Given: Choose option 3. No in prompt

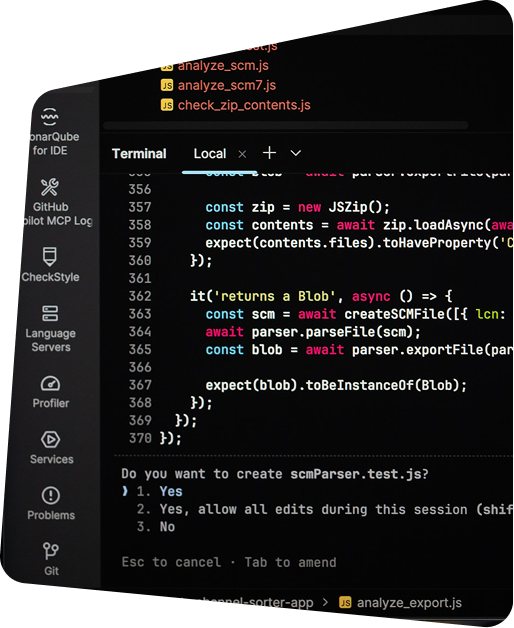Looking at the screenshot, I should click(155, 527).
